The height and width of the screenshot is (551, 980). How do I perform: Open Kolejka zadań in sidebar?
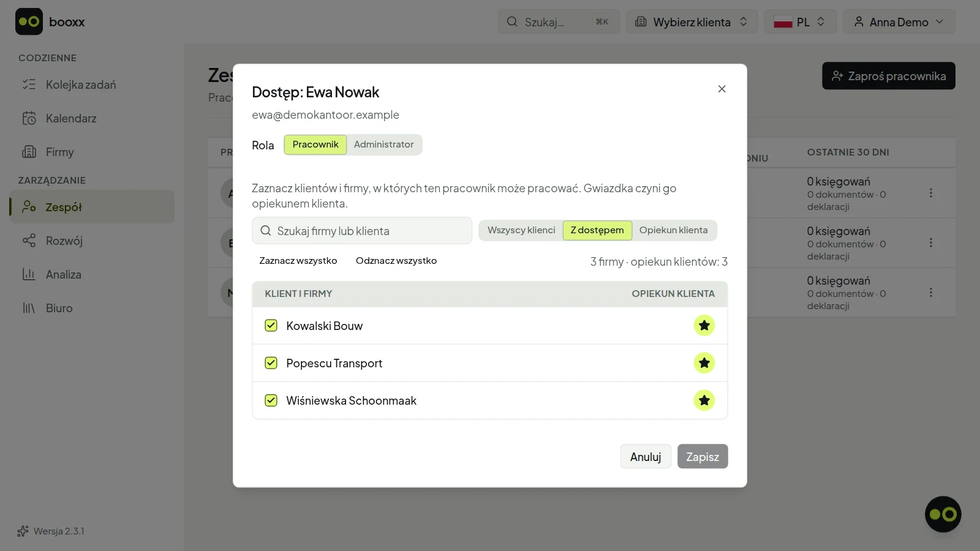click(x=92, y=84)
